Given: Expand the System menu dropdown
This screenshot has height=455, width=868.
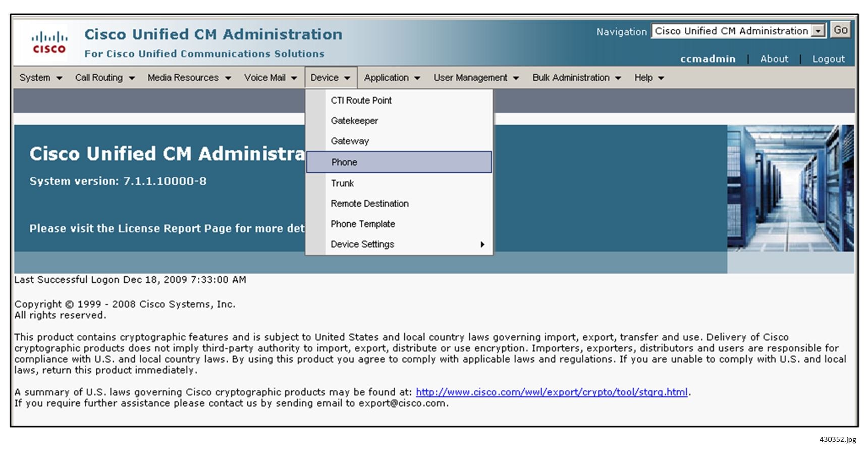Looking at the screenshot, I should 40,77.
